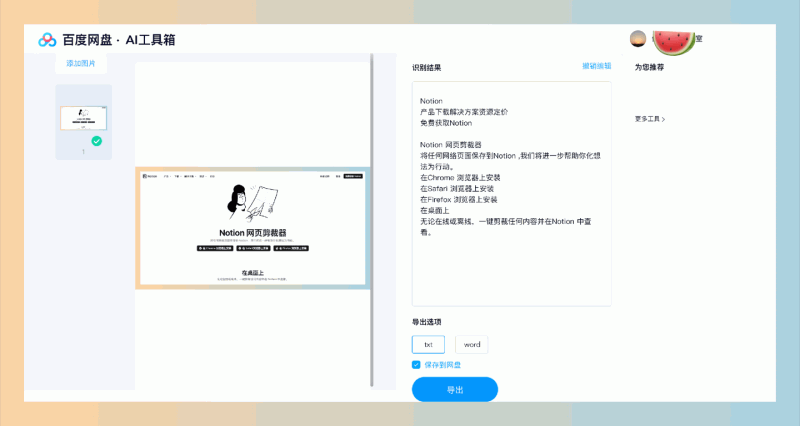The width and height of the screenshot is (800, 426).
Task: Click the blue 导出 export button
Action: (455, 390)
